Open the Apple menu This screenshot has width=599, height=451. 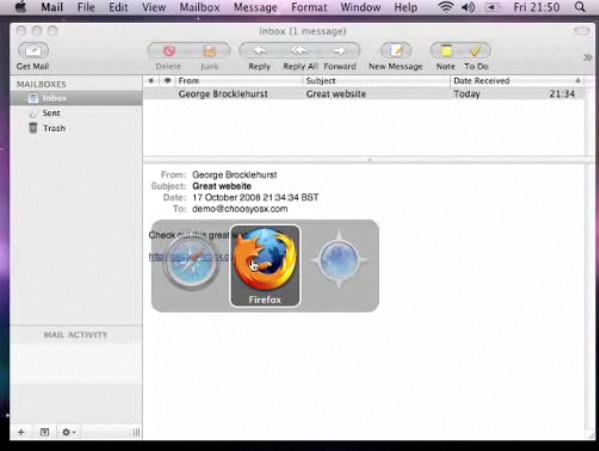pyautogui.click(x=20, y=7)
